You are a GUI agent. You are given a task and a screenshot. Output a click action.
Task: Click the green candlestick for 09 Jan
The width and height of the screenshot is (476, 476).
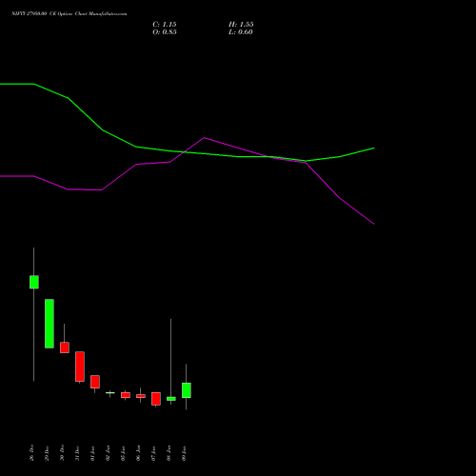[187, 390]
